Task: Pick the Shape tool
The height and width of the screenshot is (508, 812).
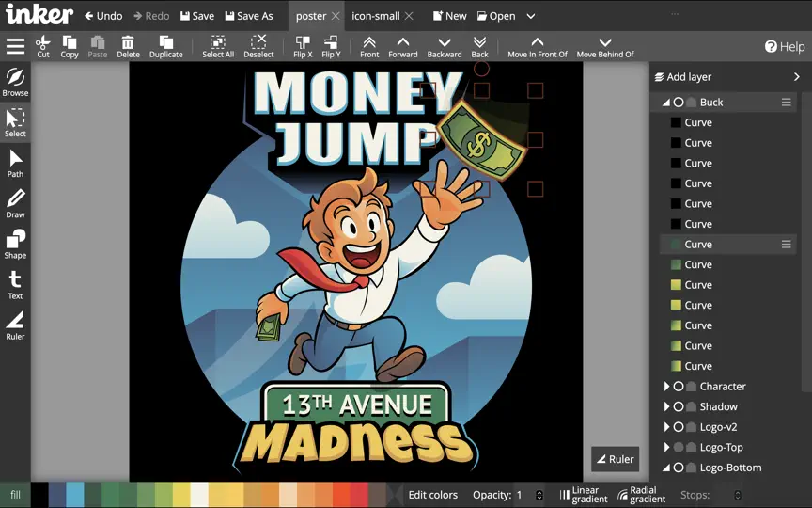Action: tap(15, 245)
